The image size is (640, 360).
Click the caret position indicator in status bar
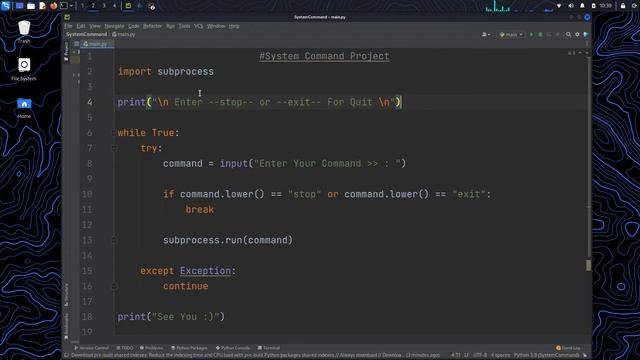[456, 356]
